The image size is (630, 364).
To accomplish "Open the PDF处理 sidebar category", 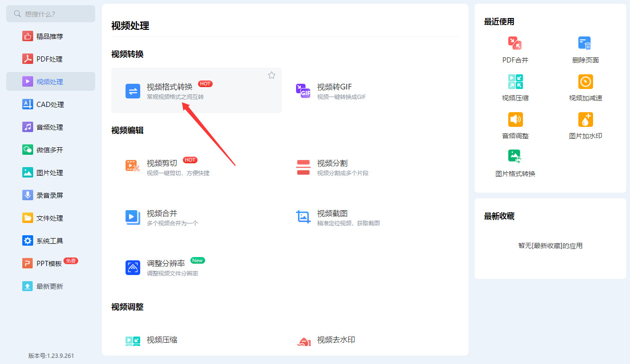I will [x=51, y=59].
